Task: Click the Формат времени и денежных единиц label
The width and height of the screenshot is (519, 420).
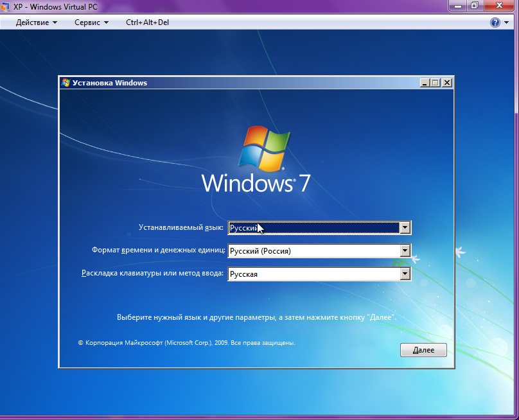Action: [159, 250]
